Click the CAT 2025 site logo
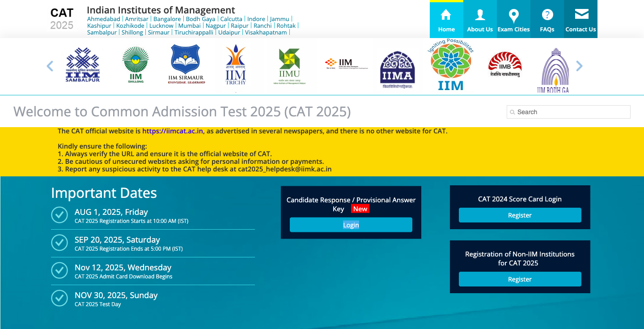This screenshot has width=644, height=329. click(62, 19)
